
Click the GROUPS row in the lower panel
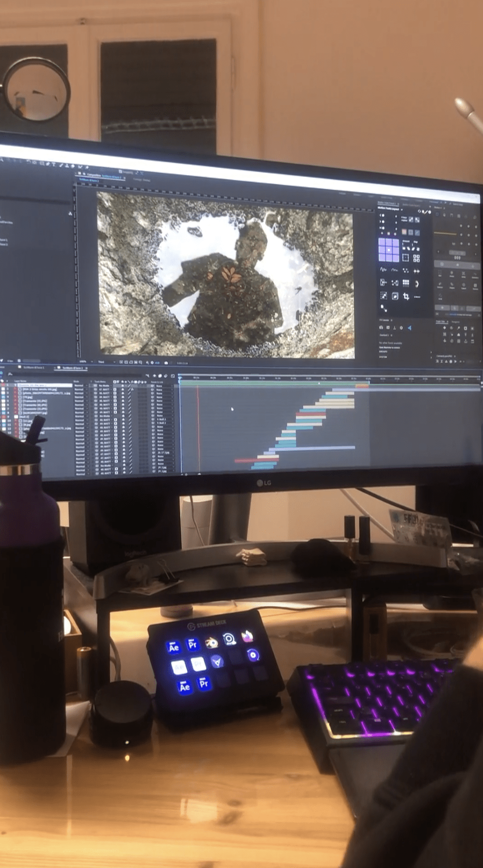(383, 351)
